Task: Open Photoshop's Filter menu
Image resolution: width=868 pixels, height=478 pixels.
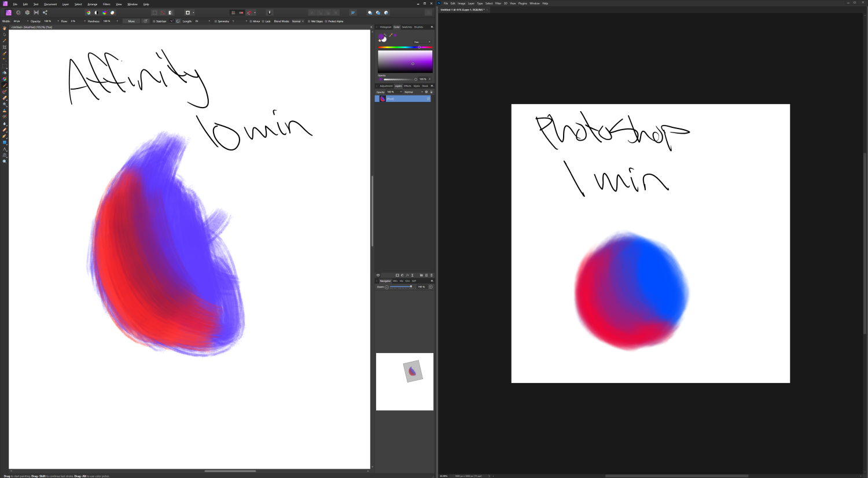Action: click(498, 3)
